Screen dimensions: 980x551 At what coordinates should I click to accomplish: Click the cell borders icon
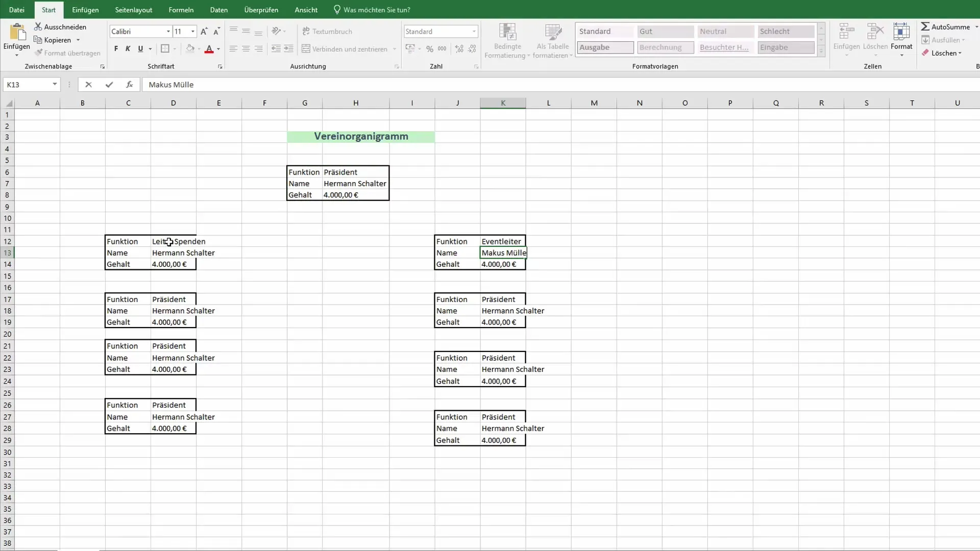[165, 49]
